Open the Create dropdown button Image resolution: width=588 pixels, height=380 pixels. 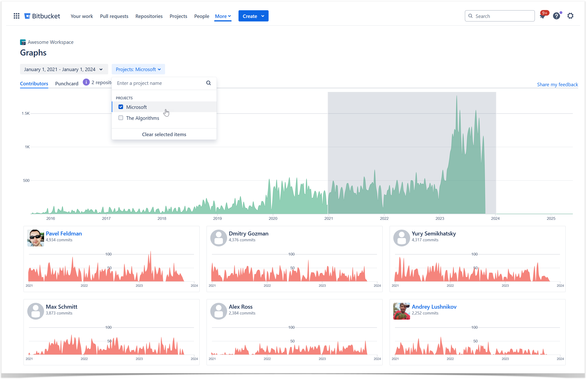[x=253, y=16]
